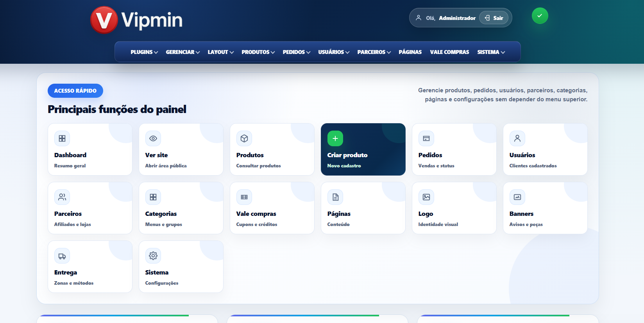Image resolution: width=644 pixels, height=323 pixels.
Task: Click the 'Consultar produtos' subtitle
Action: (x=259, y=166)
